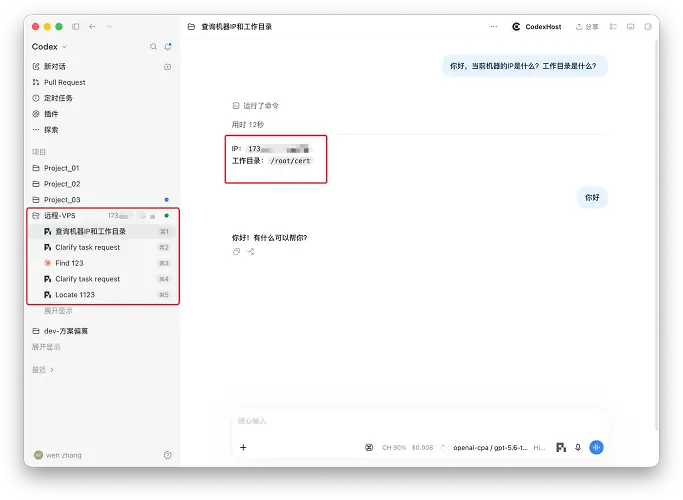Open the Locate 1123 chat
Viewport: 683px width, 500px height.
[103, 295]
